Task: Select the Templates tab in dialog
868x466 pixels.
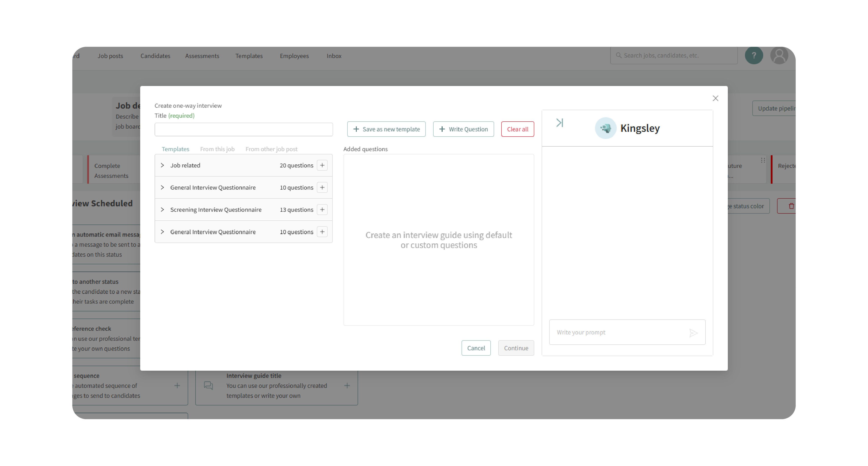Action: 175,149
